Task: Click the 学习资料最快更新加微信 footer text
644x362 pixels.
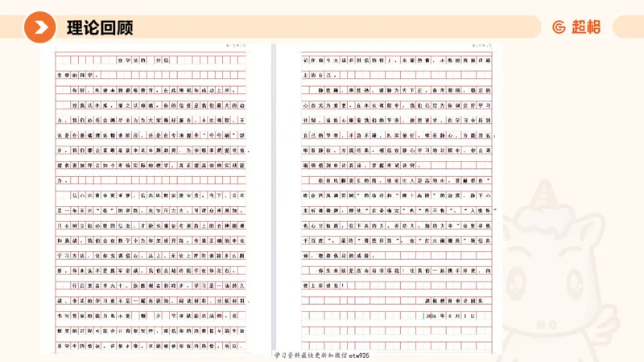Action: pos(304,355)
